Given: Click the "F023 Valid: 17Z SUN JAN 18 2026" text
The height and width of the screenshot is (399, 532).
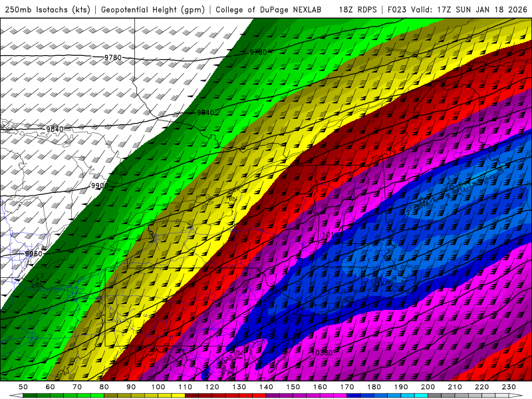Looking at the screenshot, I should point(458,9).
